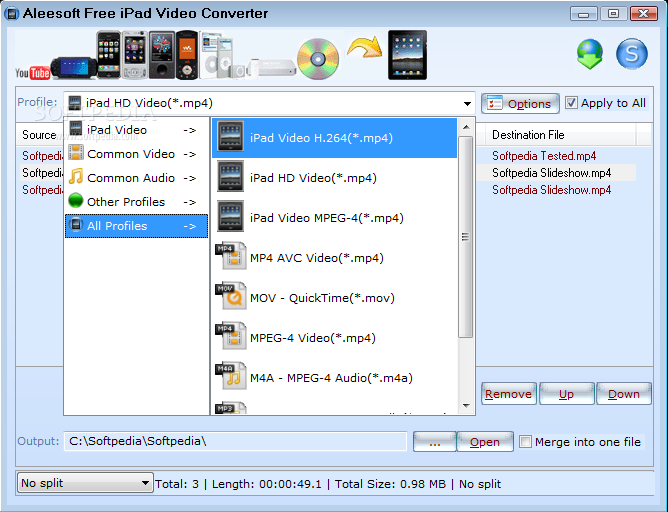The image size is (668, 512).
Task: Expand Other Profiles category arrow
Action: (190, 202)
